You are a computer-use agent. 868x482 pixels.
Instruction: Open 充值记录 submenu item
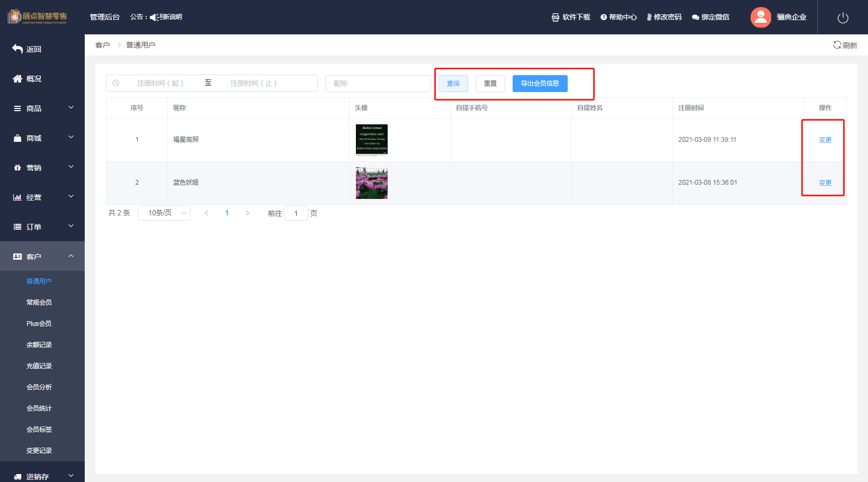pyautogui.click(x=39, y=366)
